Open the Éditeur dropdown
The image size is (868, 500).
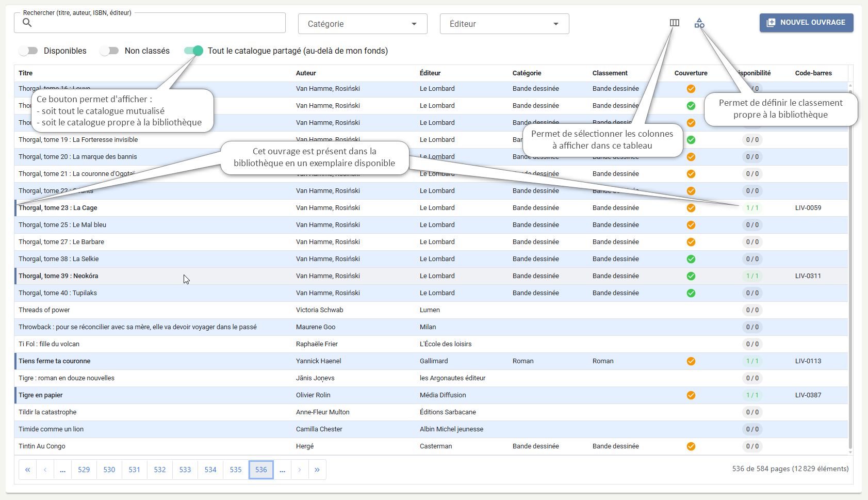pos(504,24)
